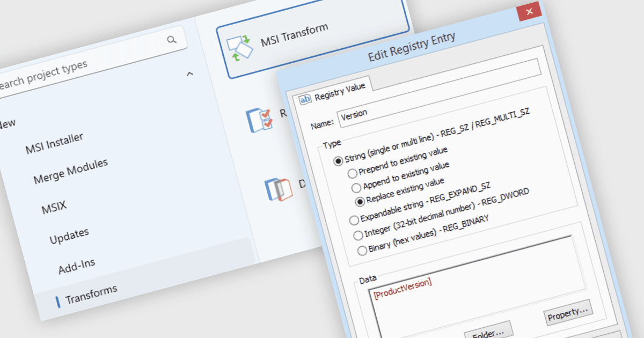Click the MSI Transform icon
644x338 pixels.
[x=240, y=47]
